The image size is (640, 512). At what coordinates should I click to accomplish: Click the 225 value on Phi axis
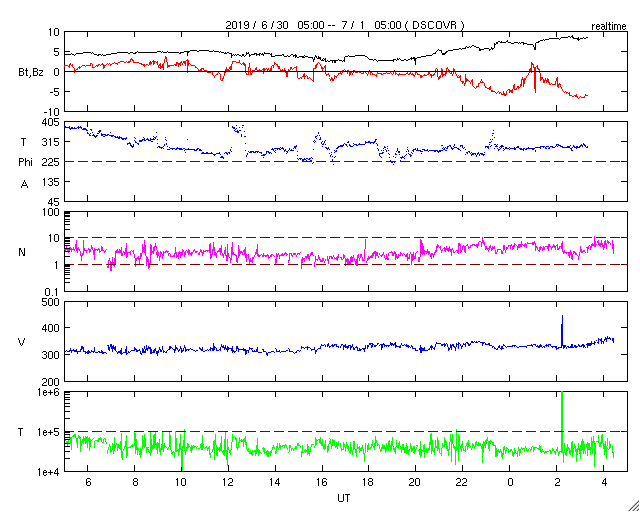(x=47, y=162)
